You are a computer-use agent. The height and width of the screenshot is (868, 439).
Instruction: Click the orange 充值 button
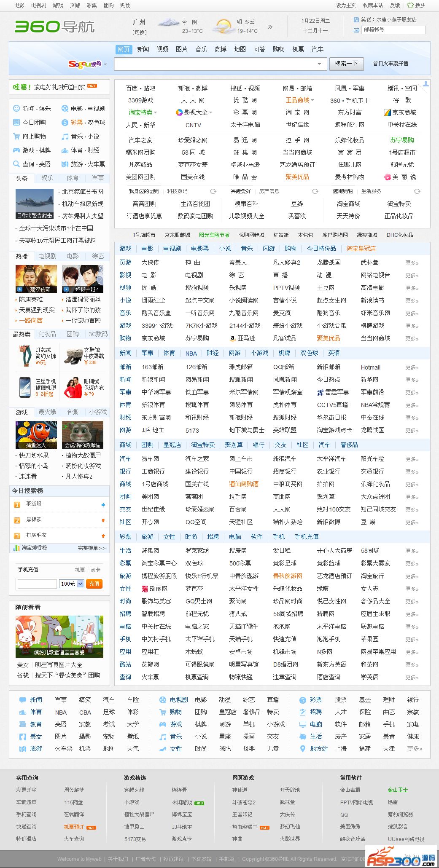coord(94,584)
